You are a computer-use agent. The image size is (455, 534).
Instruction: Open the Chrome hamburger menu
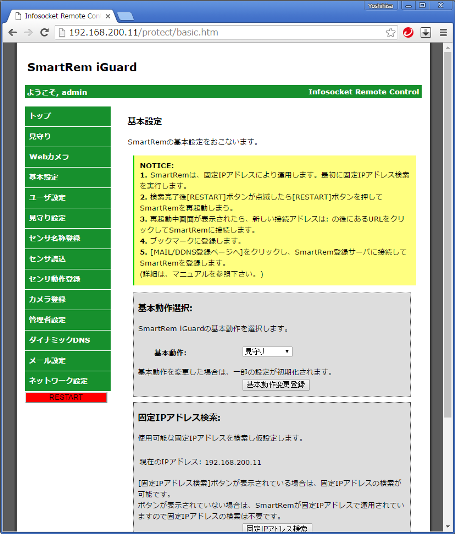click(443, 32)
